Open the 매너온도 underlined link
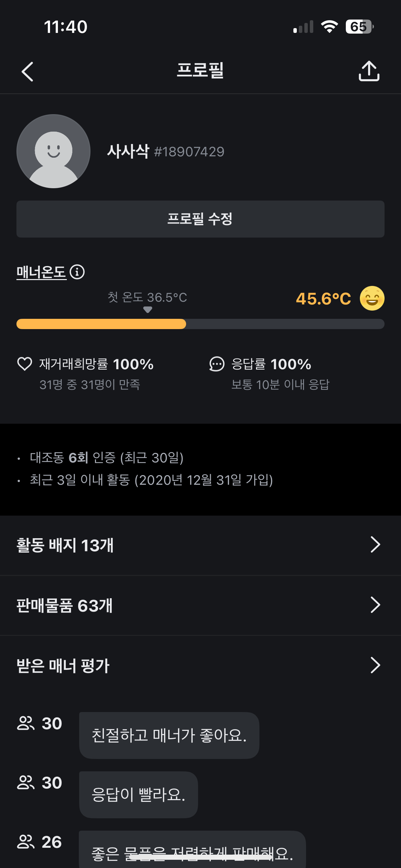401x868 pixels. (x=41, y=272)
